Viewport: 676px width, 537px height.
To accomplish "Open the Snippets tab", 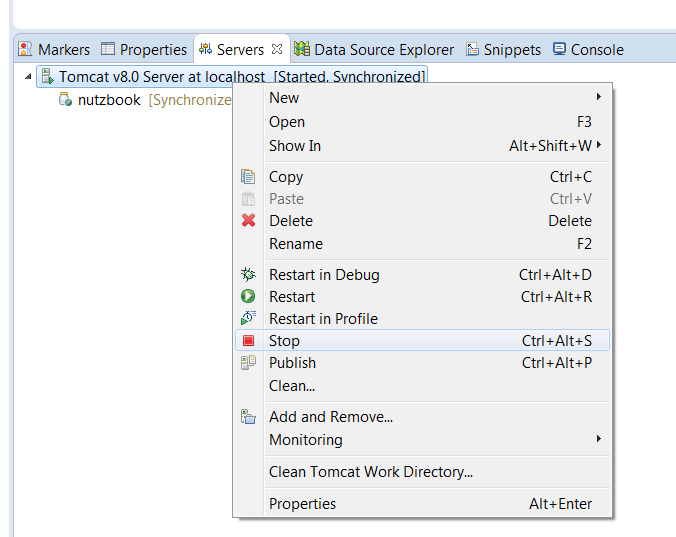I will [504, 49].
